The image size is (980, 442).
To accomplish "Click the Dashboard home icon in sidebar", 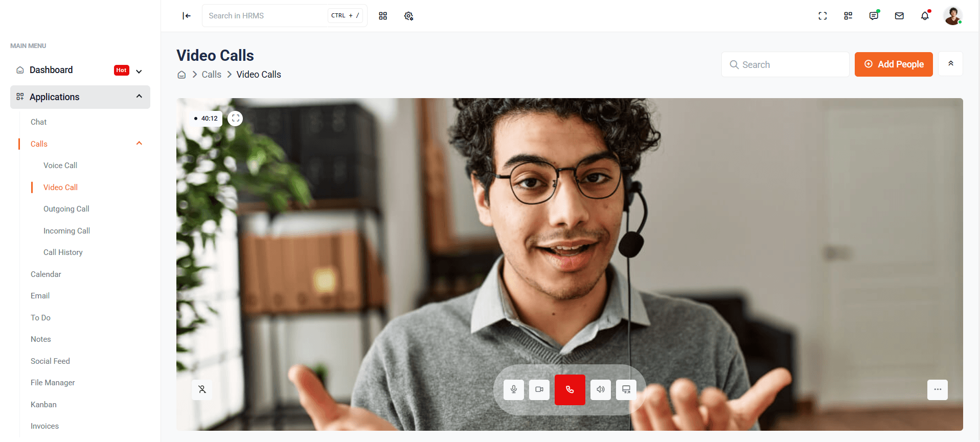I will click(20, 70).
